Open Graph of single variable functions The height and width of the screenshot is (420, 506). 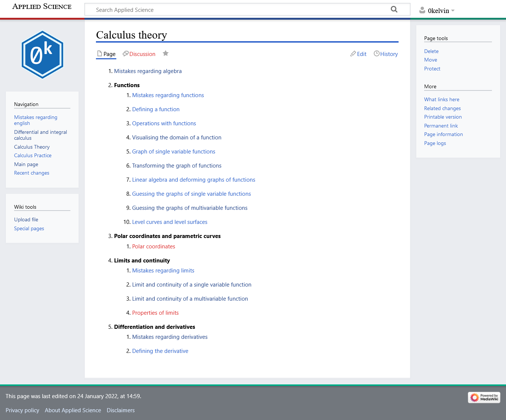(x=173, y=152)
